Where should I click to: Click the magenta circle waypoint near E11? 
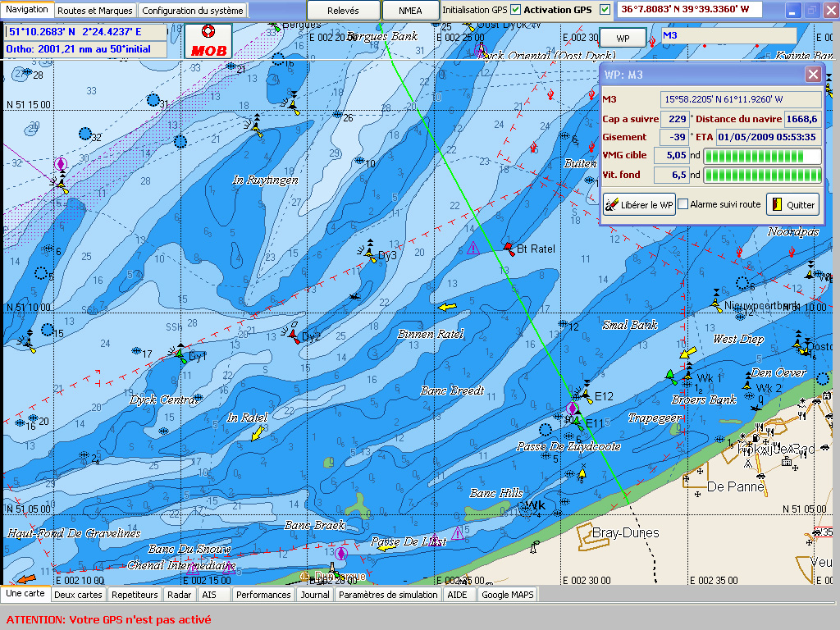572,409
